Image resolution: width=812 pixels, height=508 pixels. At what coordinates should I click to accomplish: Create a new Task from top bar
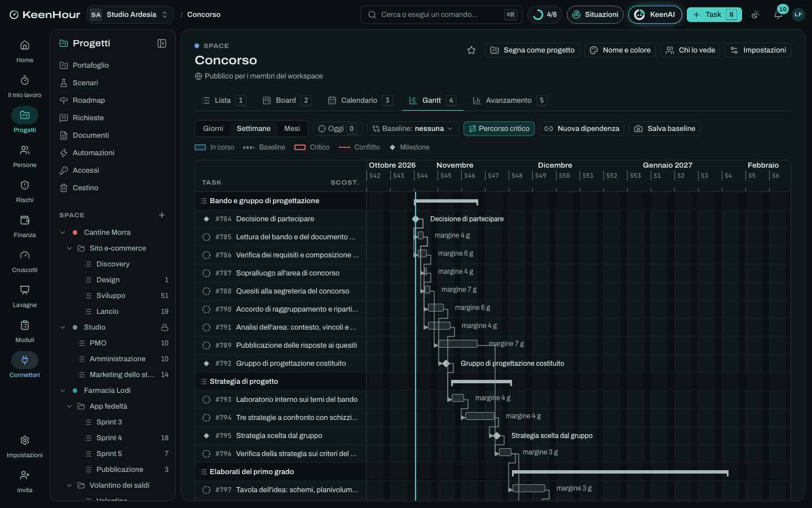(714, 15)
